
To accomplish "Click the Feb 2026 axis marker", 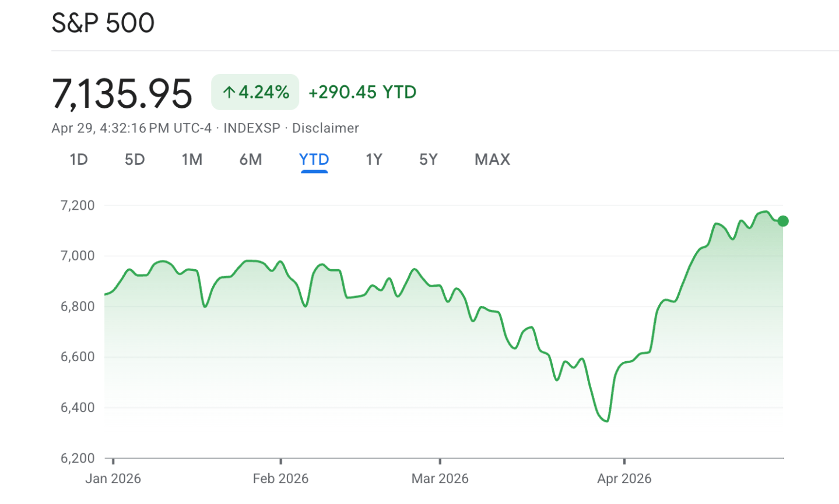I will pos(280,478).
